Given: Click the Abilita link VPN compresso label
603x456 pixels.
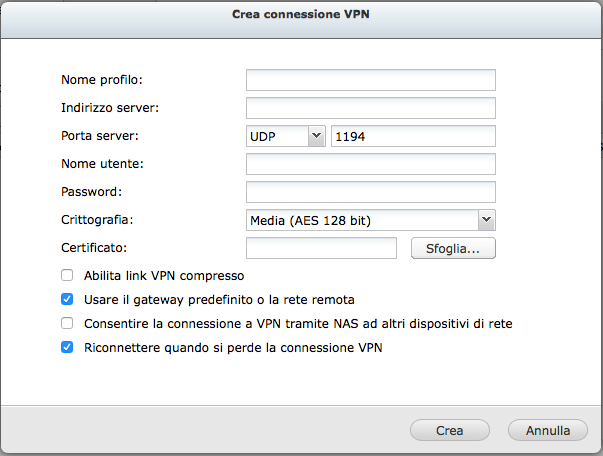Looking at the screenshot, I should click(x=164, y=275).
